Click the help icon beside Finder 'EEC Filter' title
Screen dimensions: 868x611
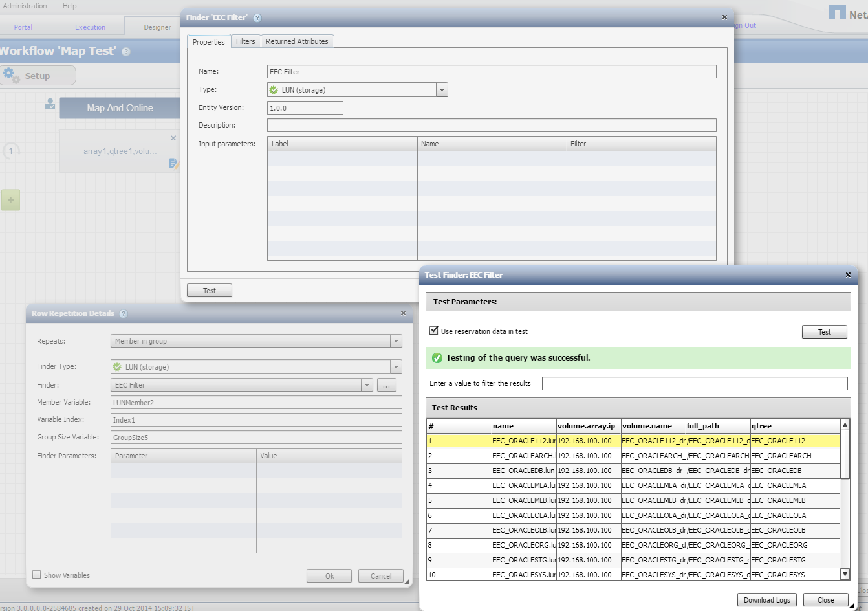(x=257, y=18)
